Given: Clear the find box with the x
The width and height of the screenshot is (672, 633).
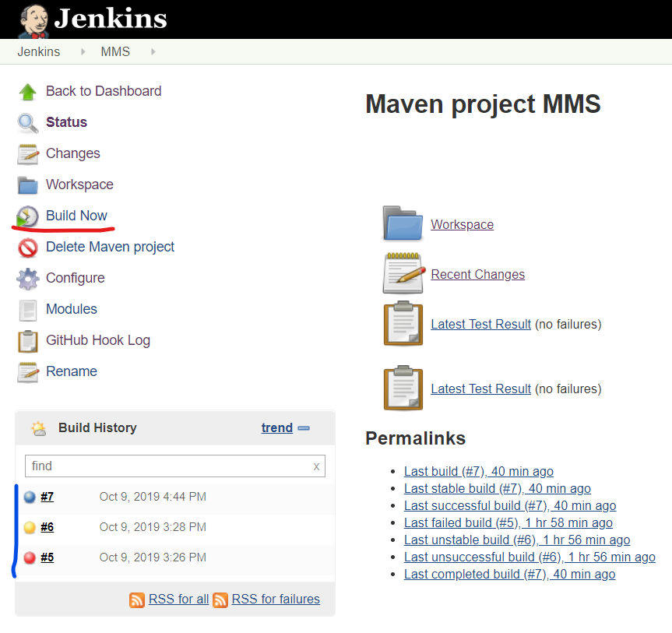Looking at the screenshot, I should [x=316, y=466].
